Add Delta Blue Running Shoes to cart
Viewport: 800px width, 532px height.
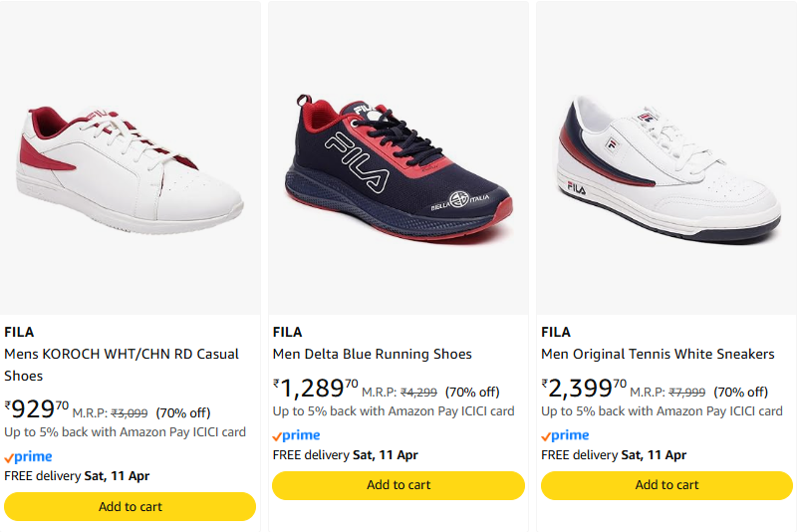(399, 485)
